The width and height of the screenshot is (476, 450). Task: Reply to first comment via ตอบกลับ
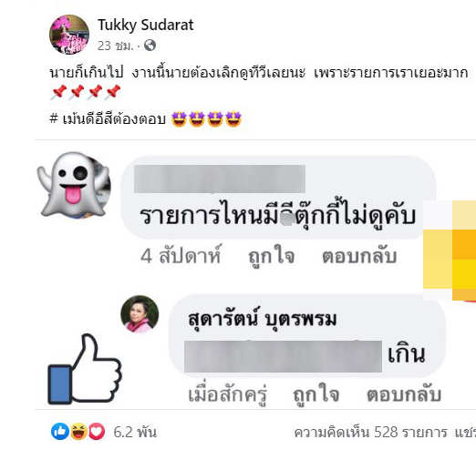(359, 256)
